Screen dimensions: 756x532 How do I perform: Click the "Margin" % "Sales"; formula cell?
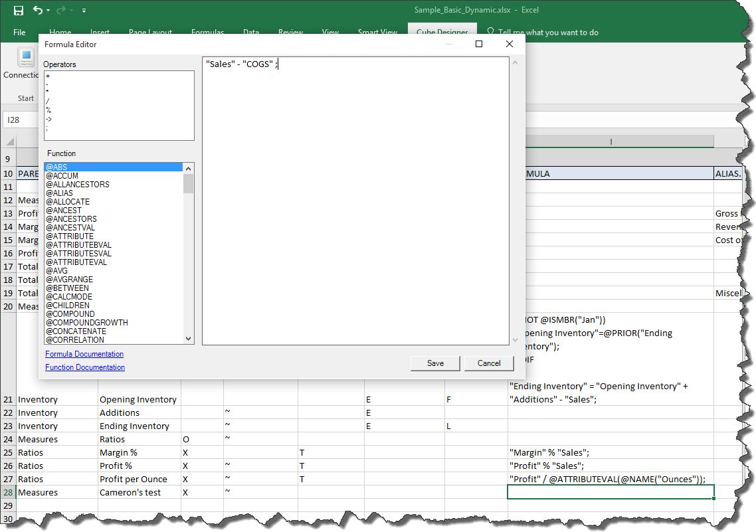[x=611, y=452]
